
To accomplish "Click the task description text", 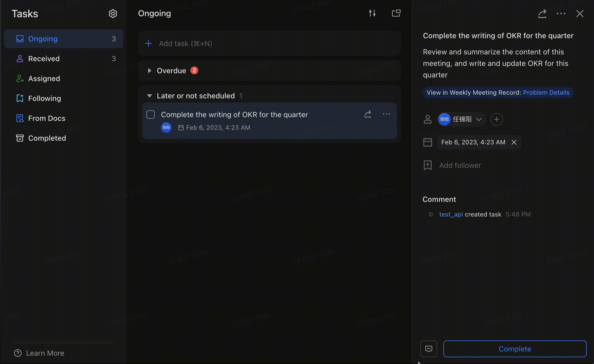I will tap(496, 63).
